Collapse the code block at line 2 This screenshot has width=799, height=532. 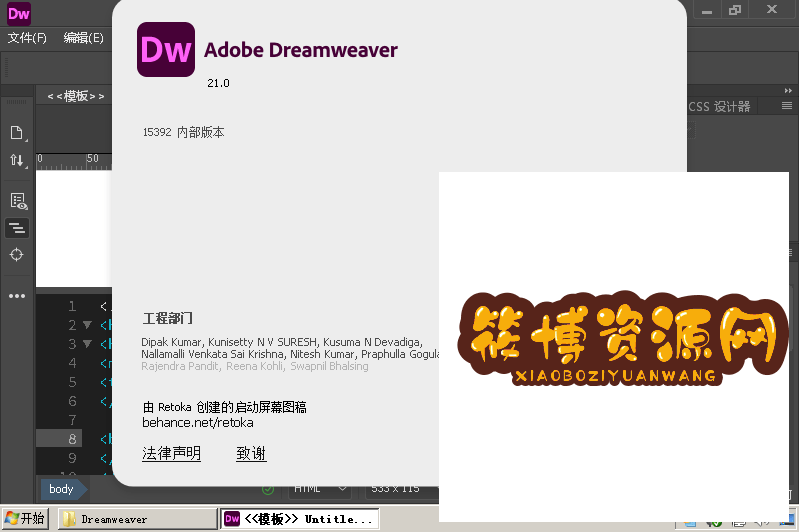(x=87, y=325)
